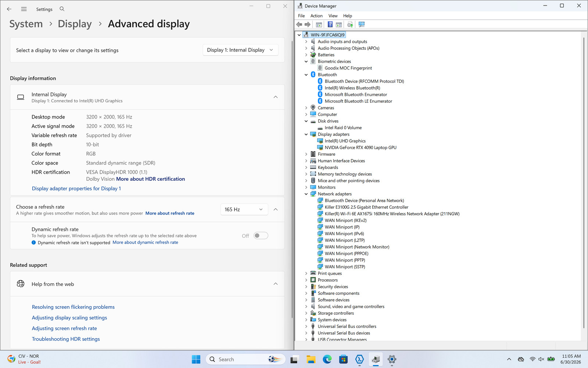Click the clock showing 11:05 AM
This screenshot has width=588, height=368.
[571, 356]
